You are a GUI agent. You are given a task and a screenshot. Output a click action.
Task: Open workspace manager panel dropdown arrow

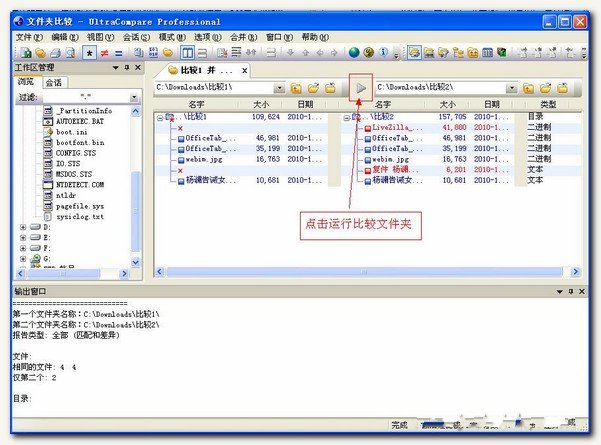click(x=115, y=68)
